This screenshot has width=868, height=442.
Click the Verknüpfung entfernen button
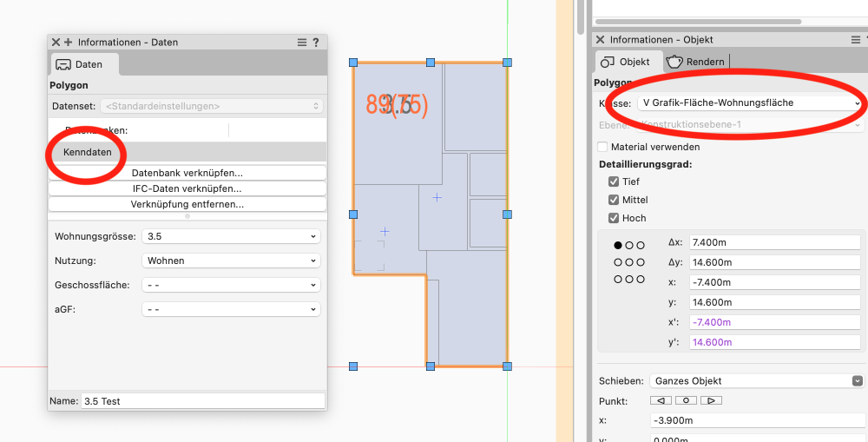click(x=187, y=204)
